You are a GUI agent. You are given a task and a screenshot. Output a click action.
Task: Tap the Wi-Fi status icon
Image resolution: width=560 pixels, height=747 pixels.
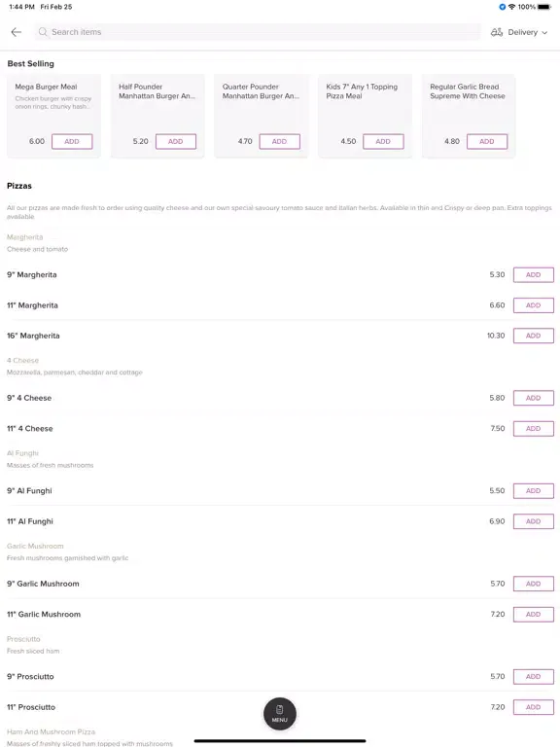point(512,7)
